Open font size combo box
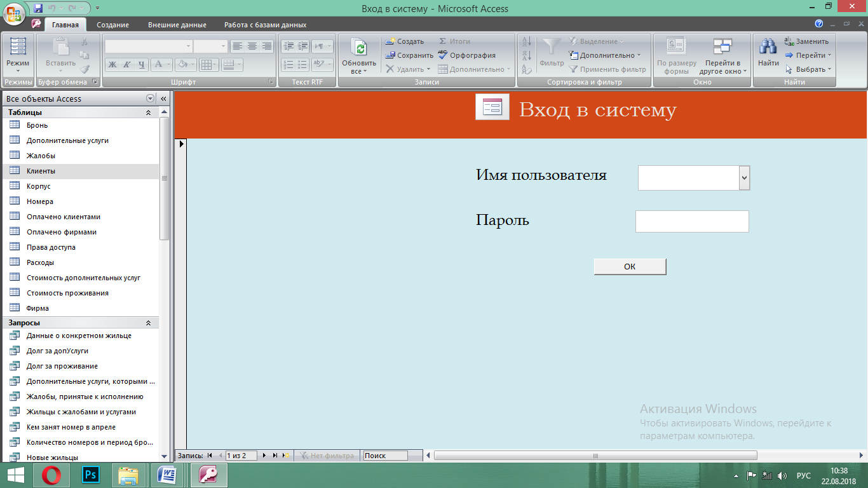This screenshot has height=488, width=868. pos(210,46)
